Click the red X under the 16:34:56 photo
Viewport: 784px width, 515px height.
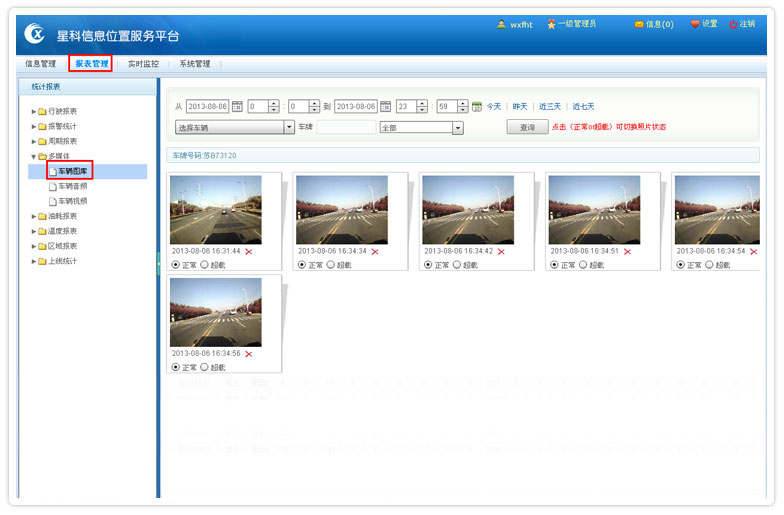[x=249, y=354]
